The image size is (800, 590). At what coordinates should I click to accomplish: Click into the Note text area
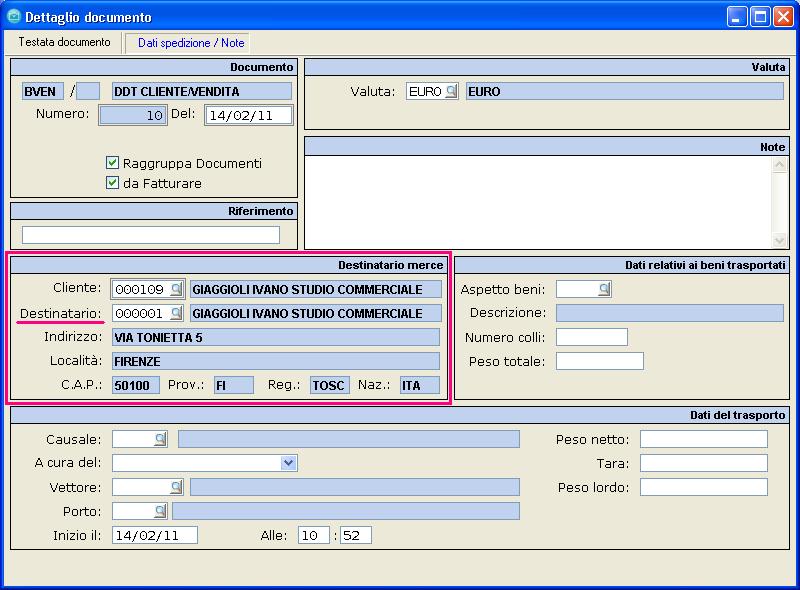click(539, 202)
